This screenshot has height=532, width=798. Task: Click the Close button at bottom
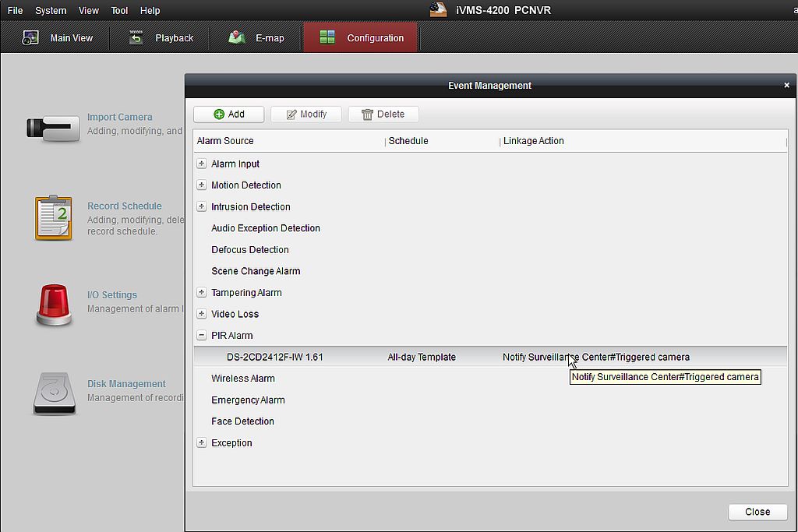757,512
